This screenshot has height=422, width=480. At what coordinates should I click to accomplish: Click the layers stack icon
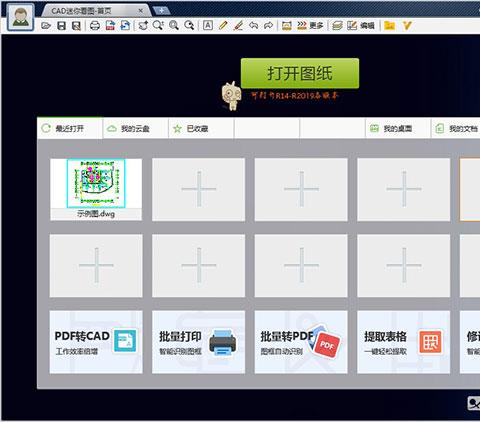[x=337, y=26]
